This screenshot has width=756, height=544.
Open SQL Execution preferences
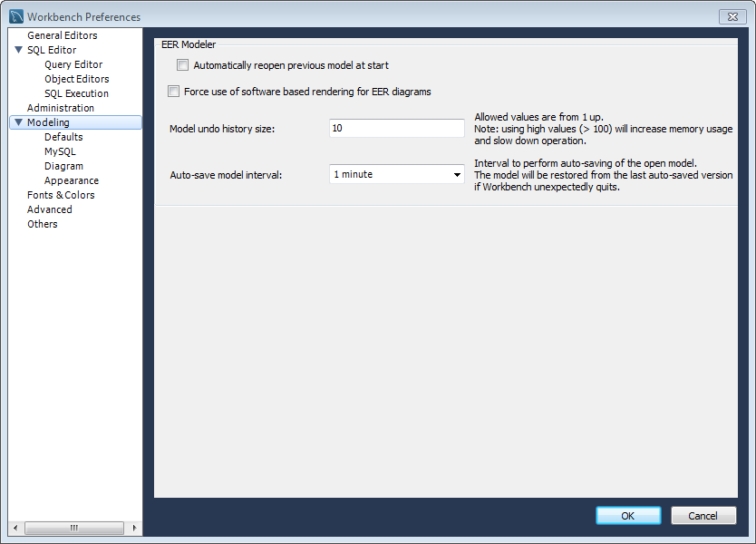click(77, 93)
